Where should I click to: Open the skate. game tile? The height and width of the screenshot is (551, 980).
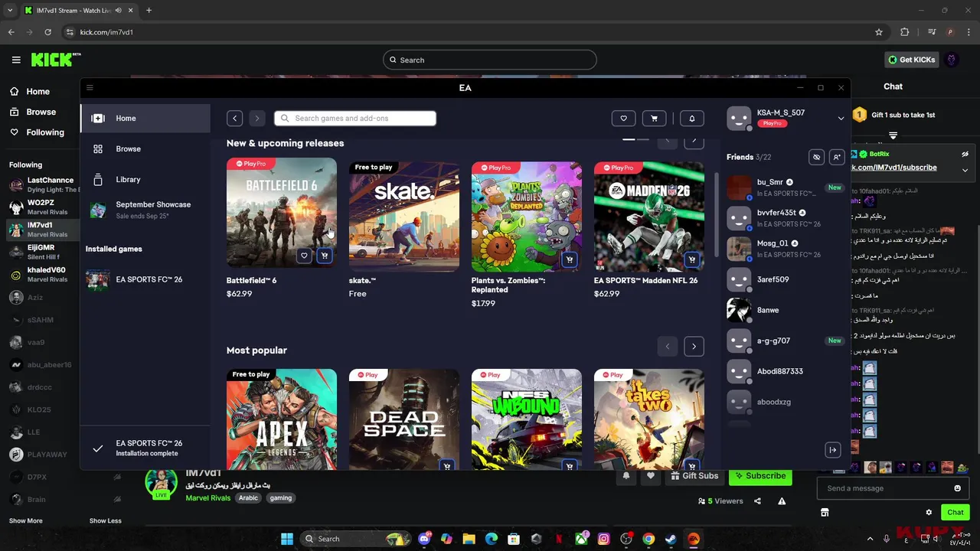404,217
